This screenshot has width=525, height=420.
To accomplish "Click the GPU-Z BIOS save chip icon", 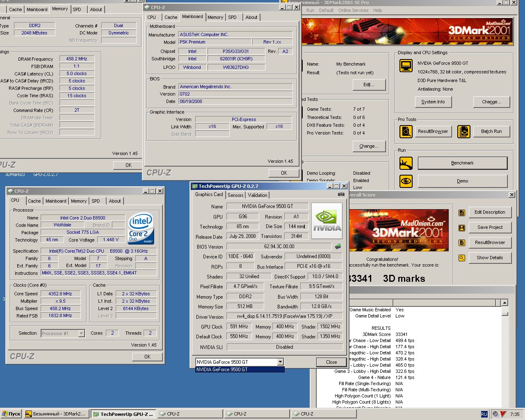I will [338, 247].
